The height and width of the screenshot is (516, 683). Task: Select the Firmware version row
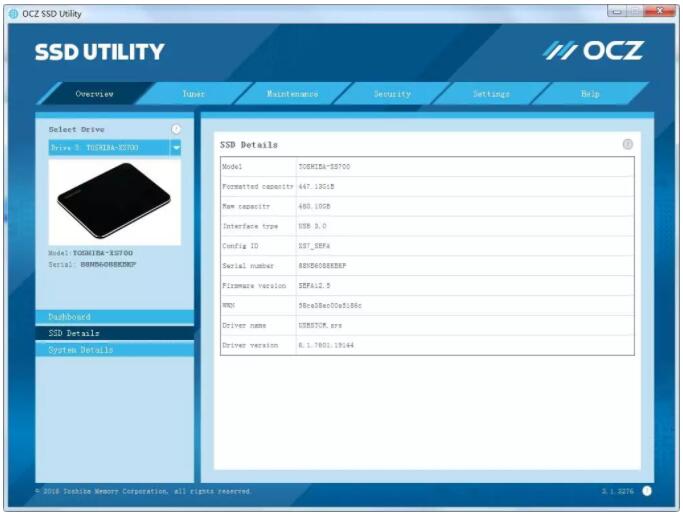[x=427, y=286]
